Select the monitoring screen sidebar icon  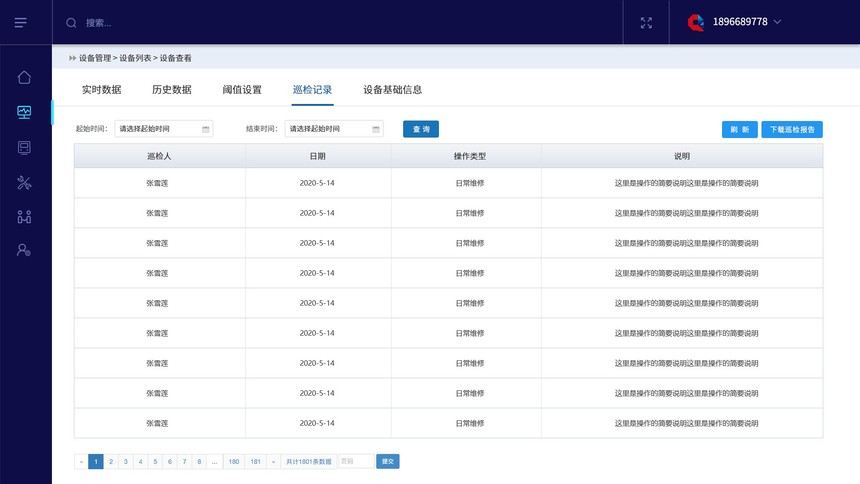click(24, 113)
